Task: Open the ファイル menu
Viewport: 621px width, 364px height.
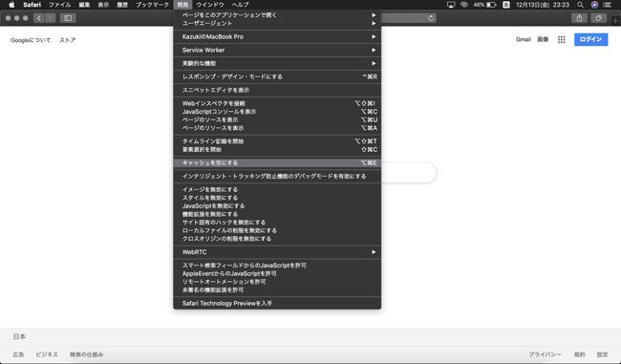Action: tap(60, 5)
